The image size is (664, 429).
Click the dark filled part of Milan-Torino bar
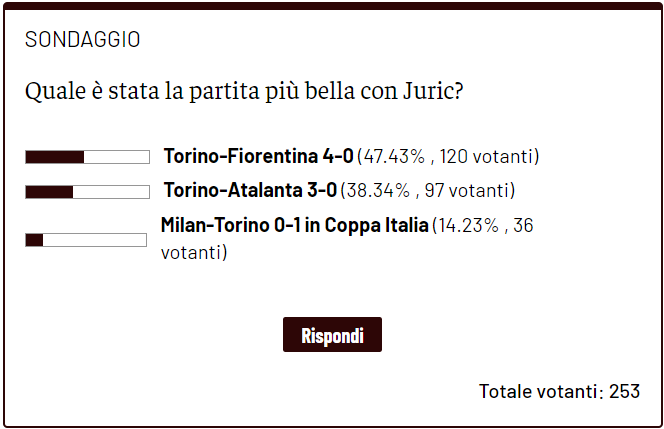tap(34, 240)
